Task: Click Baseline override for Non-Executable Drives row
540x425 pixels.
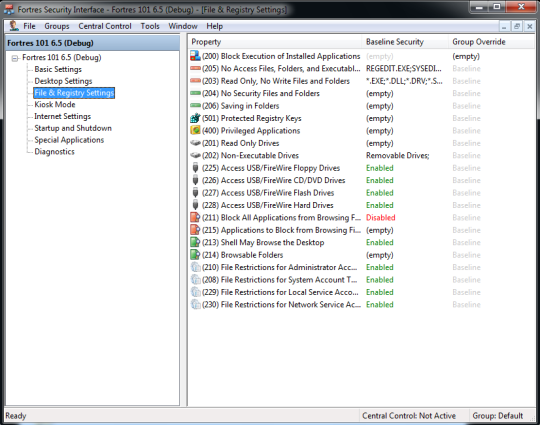Action: [466, 155]
